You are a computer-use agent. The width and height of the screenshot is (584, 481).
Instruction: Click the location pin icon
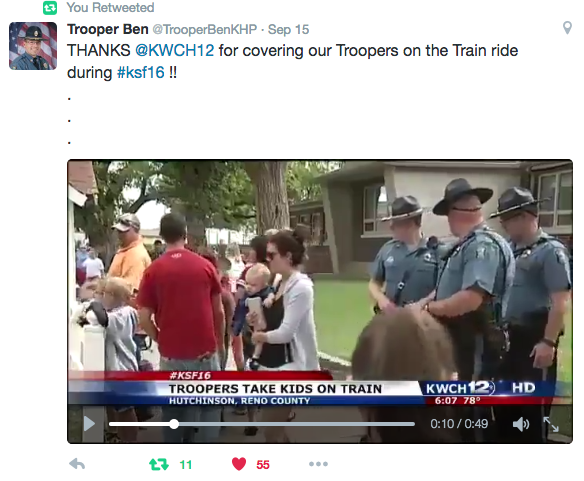567,28
